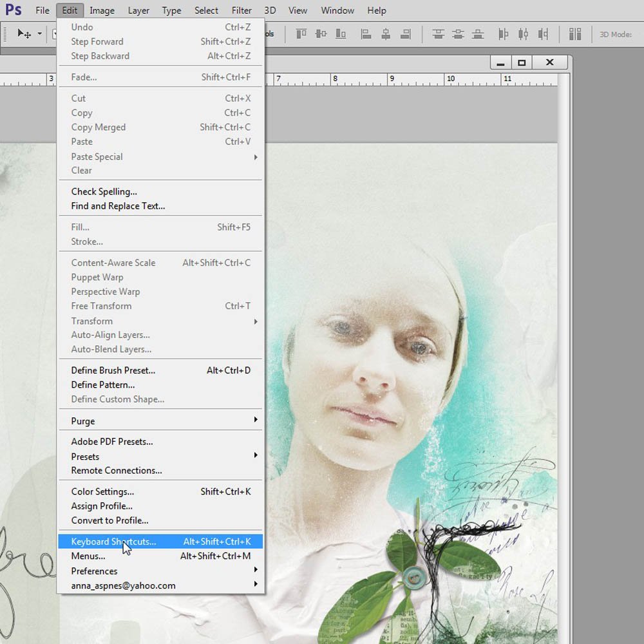Click the Align top edges icon
Image resolution: width=644 pixels, height=644 pixels.
(x=301, y=33)
